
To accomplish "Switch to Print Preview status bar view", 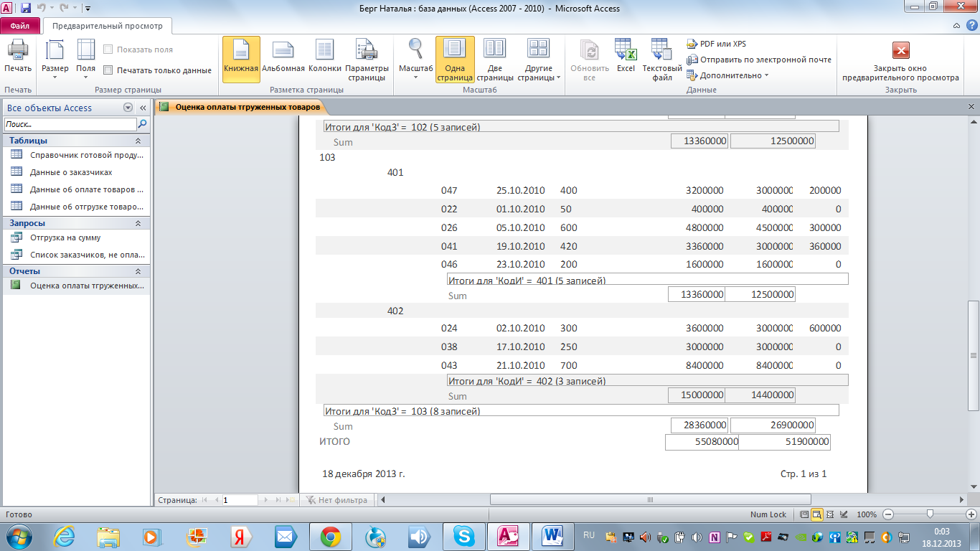I will pyautogui.click(x=816, y=514).
